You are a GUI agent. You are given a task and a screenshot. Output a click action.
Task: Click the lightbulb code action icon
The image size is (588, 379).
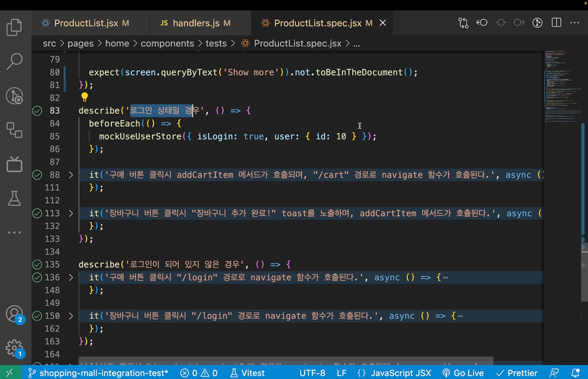click(x=85, y=97)
